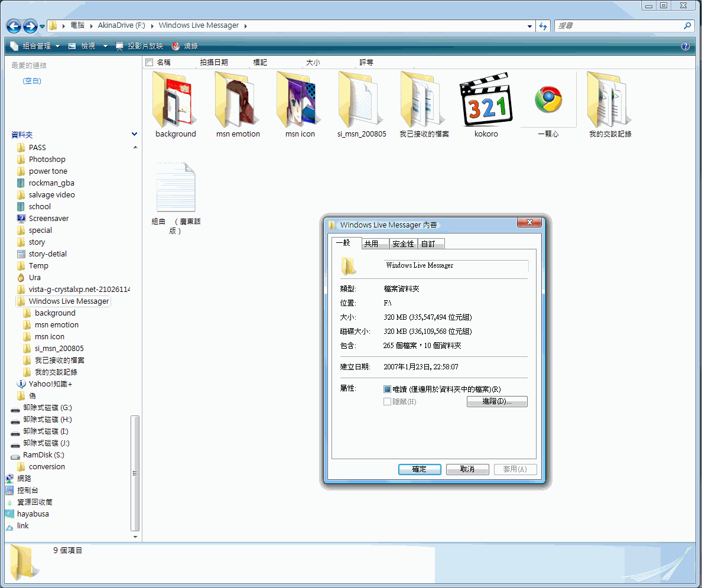
Task: Select the 一顆心 Chrome shortcut icon
Action: [548, 99]
